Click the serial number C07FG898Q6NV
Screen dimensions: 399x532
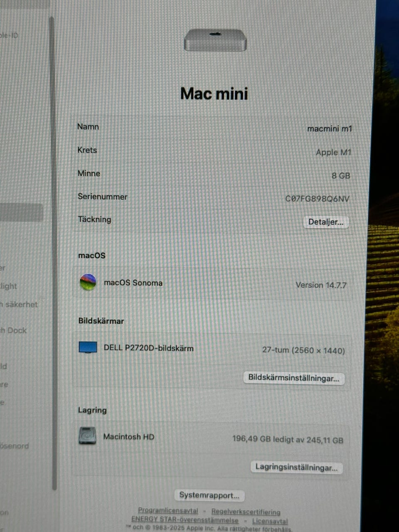[317, 199]
